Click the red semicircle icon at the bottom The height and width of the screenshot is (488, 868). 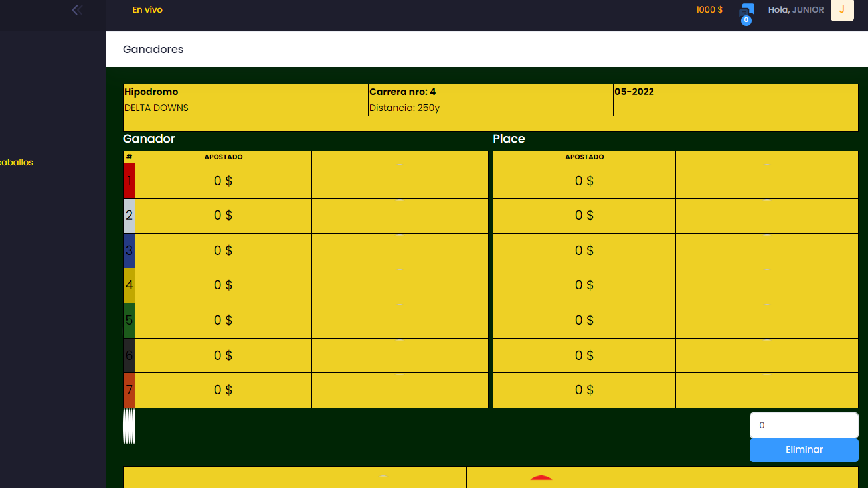[541, 480]
